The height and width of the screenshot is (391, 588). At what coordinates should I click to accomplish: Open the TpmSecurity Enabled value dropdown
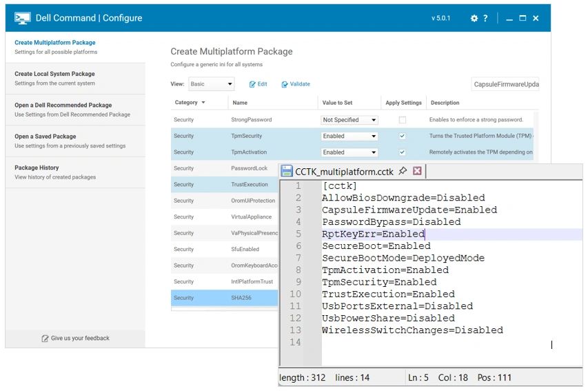349,136
